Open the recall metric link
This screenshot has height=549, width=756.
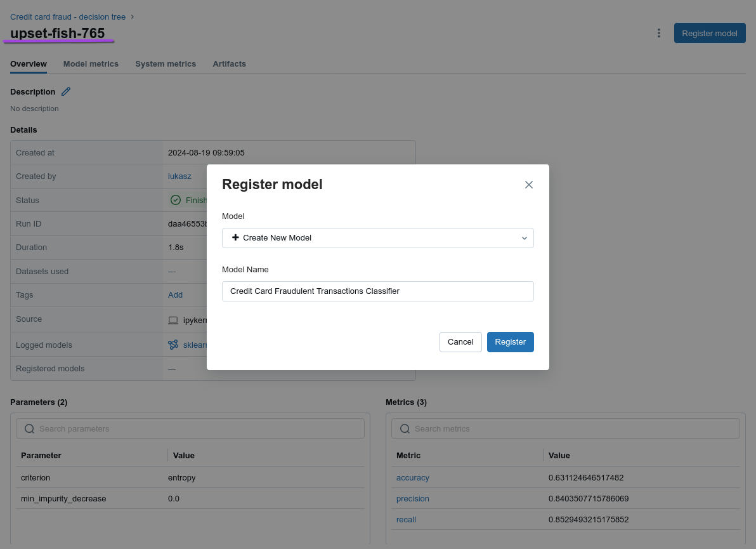[x=406, y=520]
